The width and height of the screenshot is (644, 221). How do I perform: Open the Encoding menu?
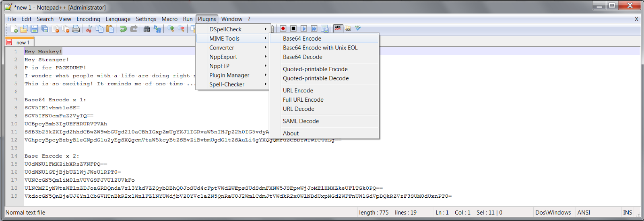click(88, 19)
